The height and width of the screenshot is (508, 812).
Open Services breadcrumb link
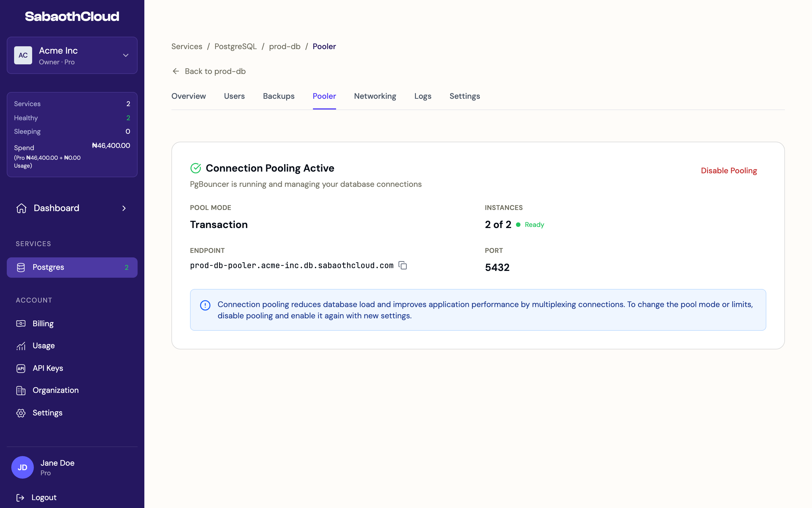click(187, 46)
